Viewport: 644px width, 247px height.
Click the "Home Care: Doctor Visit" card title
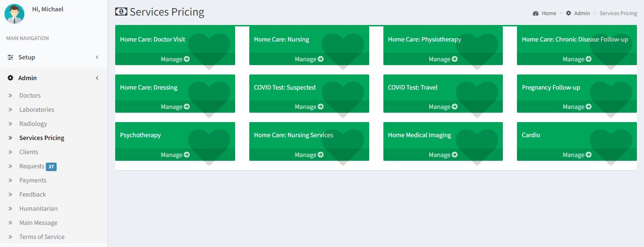pos(153,39)
